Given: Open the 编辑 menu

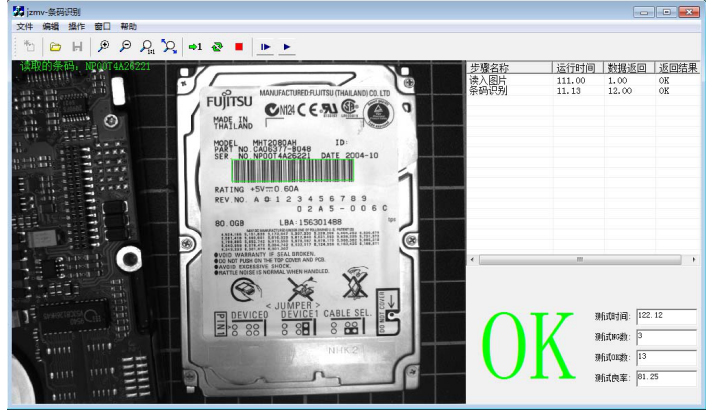Looking at the screenshot, I should pyautogui.click(x=51, y=26).
